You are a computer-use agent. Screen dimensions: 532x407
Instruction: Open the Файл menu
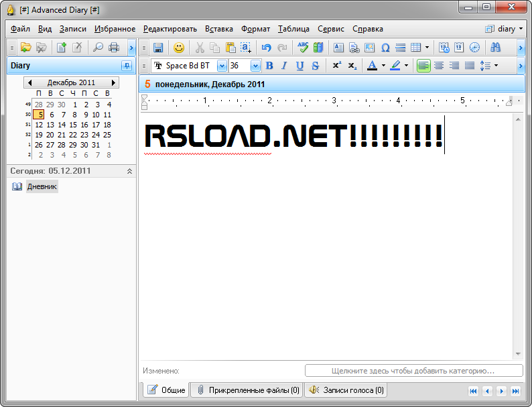tap(20, 29)
